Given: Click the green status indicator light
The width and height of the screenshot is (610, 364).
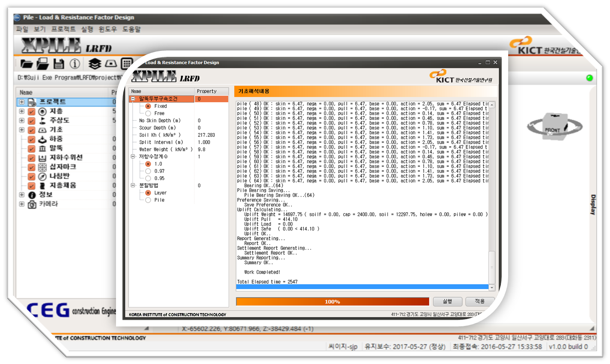Looking at the screenshot, I should (x=589, y=78).
